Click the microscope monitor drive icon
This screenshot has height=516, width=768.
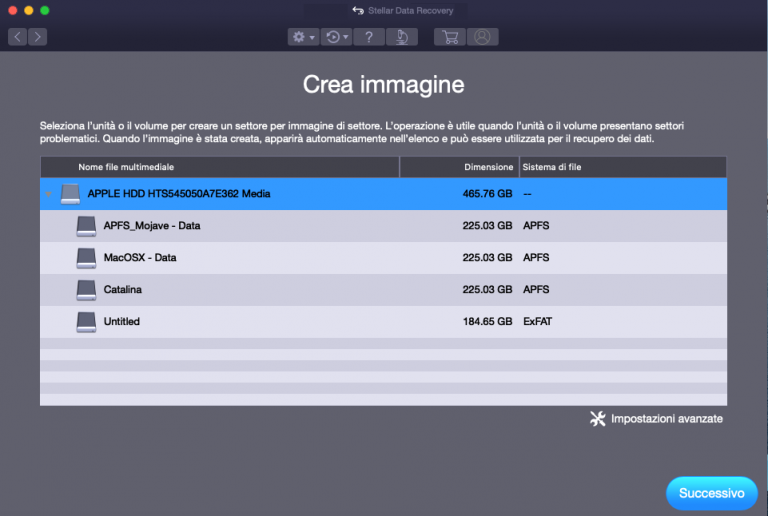[x=402, y=37]
